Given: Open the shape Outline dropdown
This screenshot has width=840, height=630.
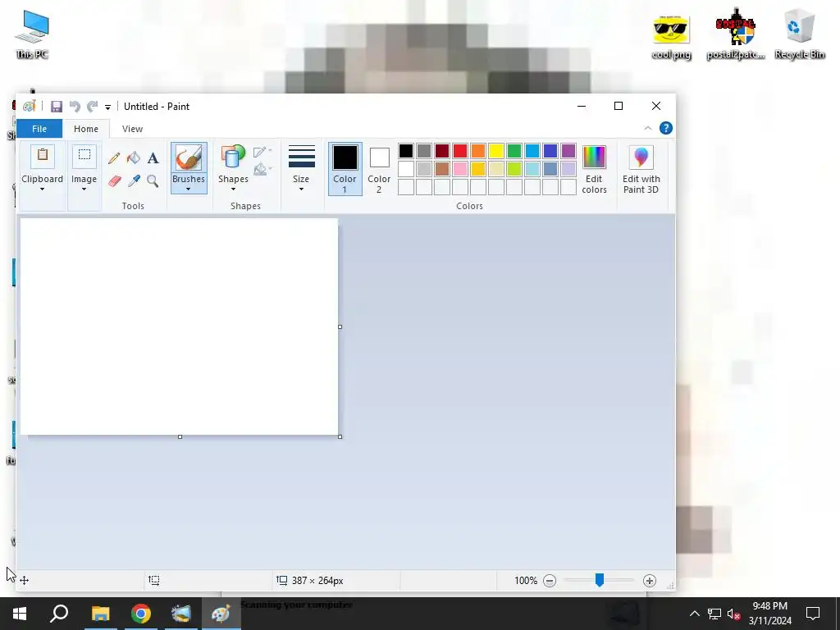Looking at the screenshot, I should click(262, 152).
